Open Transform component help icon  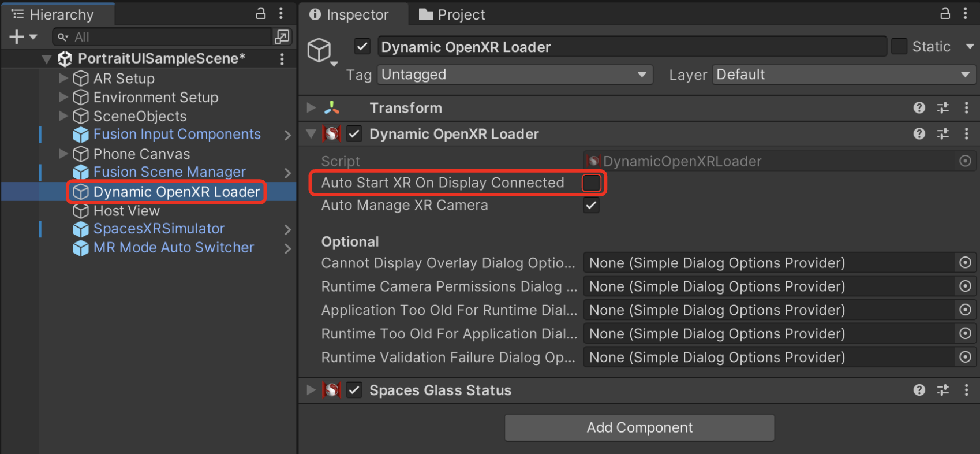tap(919, 108)
